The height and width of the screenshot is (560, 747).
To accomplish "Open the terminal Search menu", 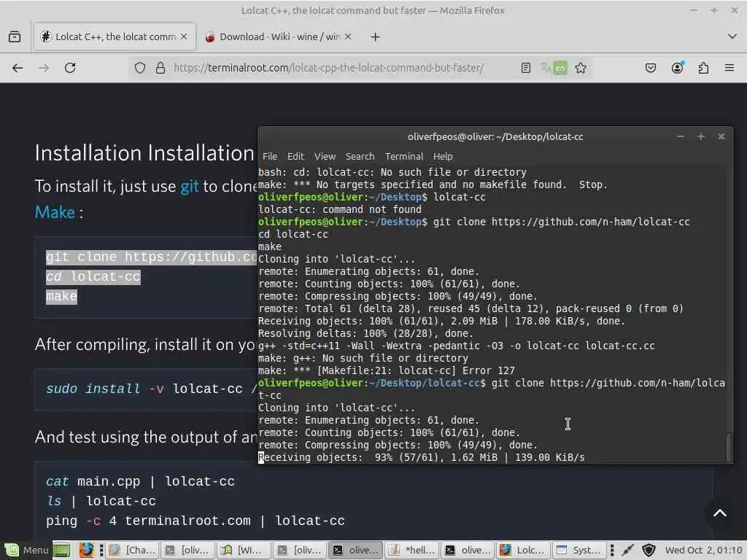I will click(x=360, y=157).
